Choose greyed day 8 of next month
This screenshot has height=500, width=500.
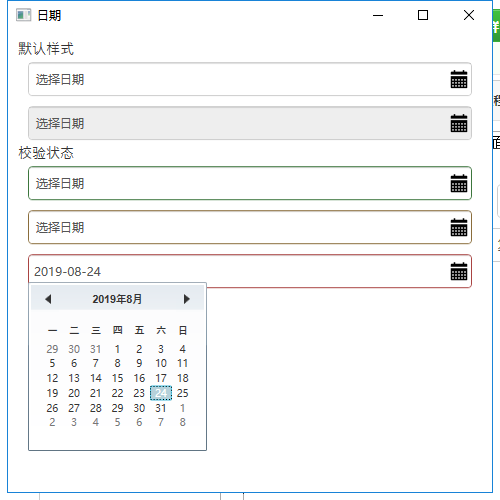(x=183, y=422)
